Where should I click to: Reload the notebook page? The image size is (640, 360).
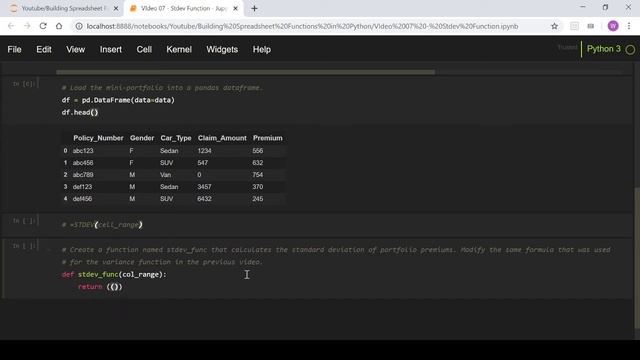pos(43,26)
